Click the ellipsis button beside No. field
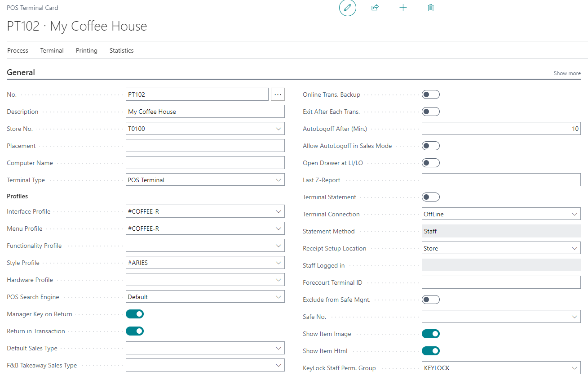This screenshot has width=588, height=385. 278,94
